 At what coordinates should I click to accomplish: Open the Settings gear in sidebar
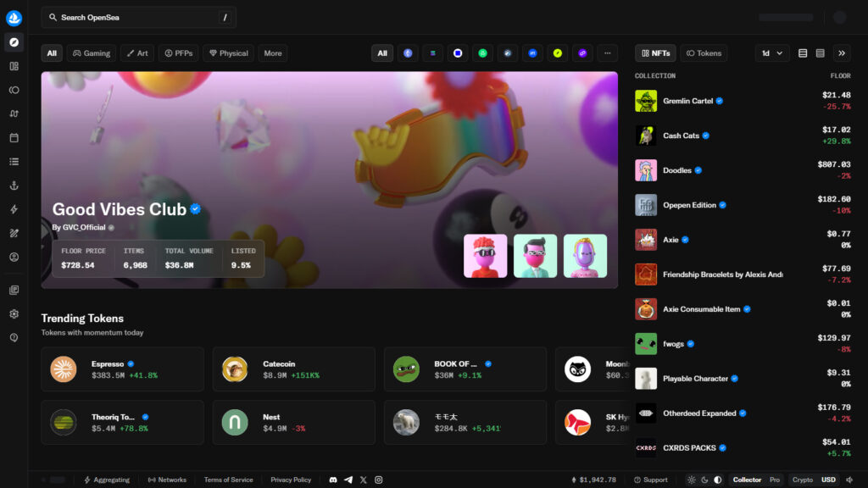point(14,313)
